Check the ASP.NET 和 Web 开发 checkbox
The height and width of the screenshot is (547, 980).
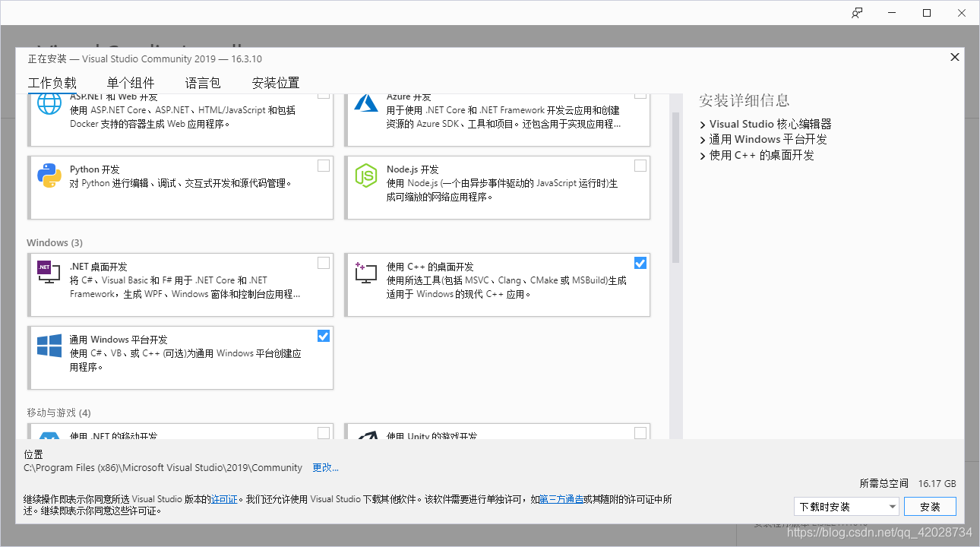click(x=324, y=94)
